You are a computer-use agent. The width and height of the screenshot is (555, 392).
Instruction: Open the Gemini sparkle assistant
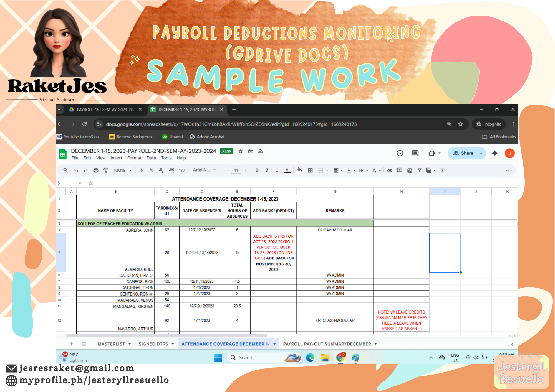pos(495,153)
